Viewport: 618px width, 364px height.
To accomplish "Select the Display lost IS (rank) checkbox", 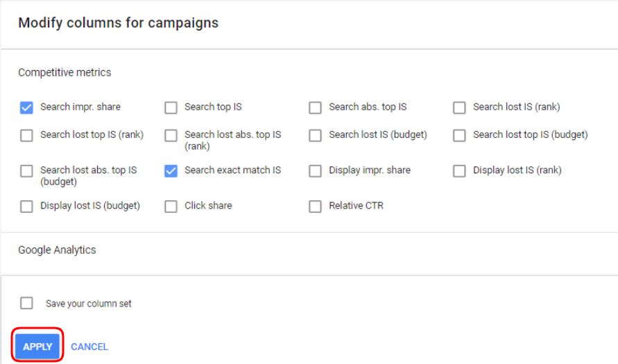I will [459, 171].
